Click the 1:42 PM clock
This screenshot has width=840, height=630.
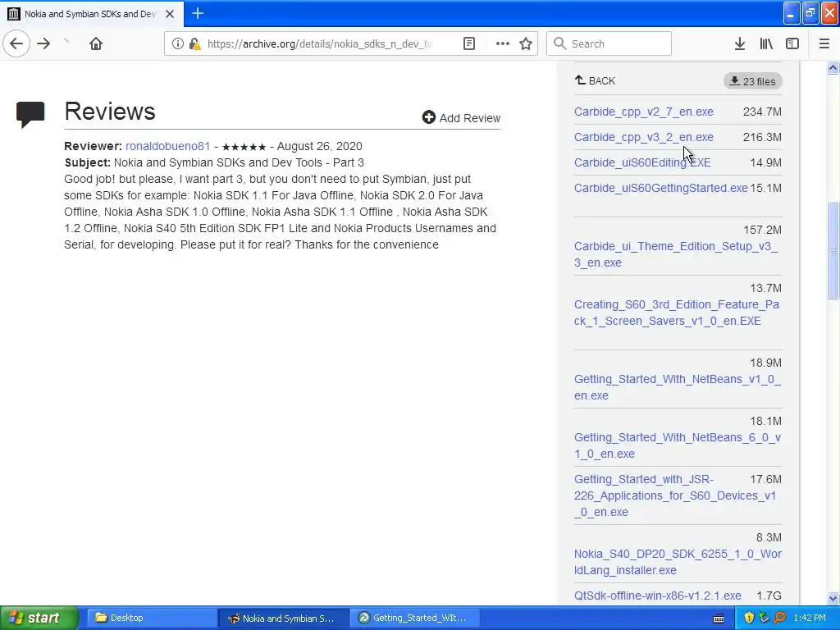pos(810,618)
